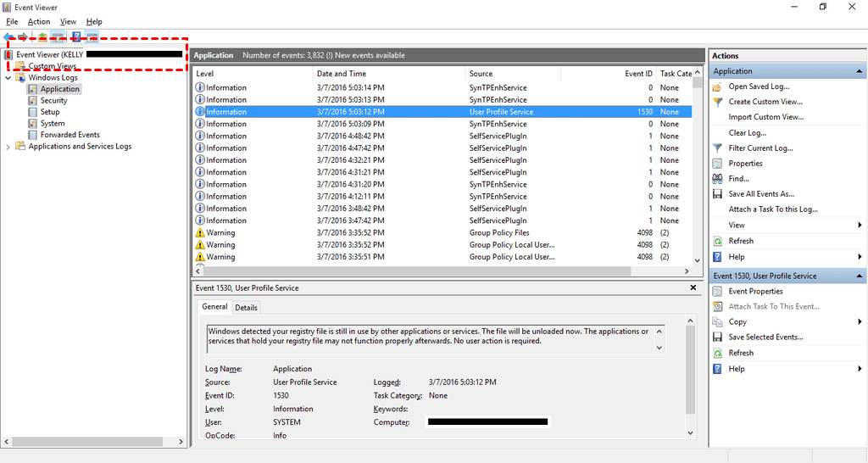Image resolution: width=868 pixels, height=463 pixels.
Task: Click the Forward arrow toolbar icon
Action: [23, 36]
